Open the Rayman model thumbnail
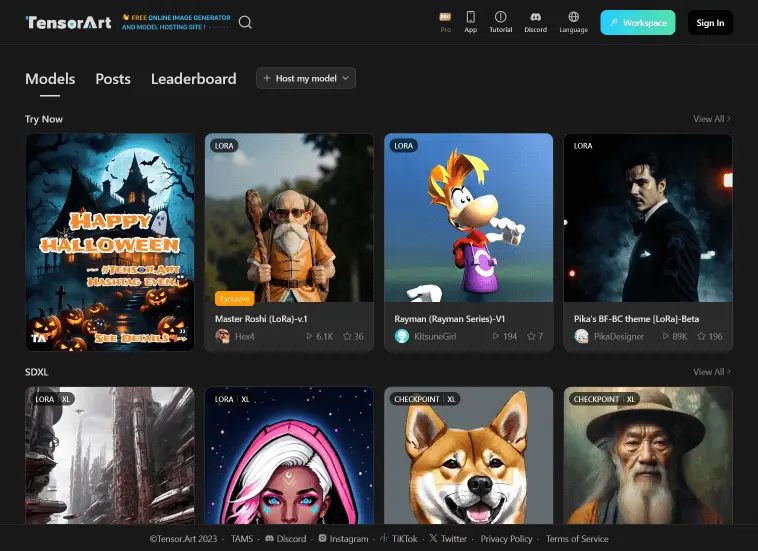 coord(468,218)
